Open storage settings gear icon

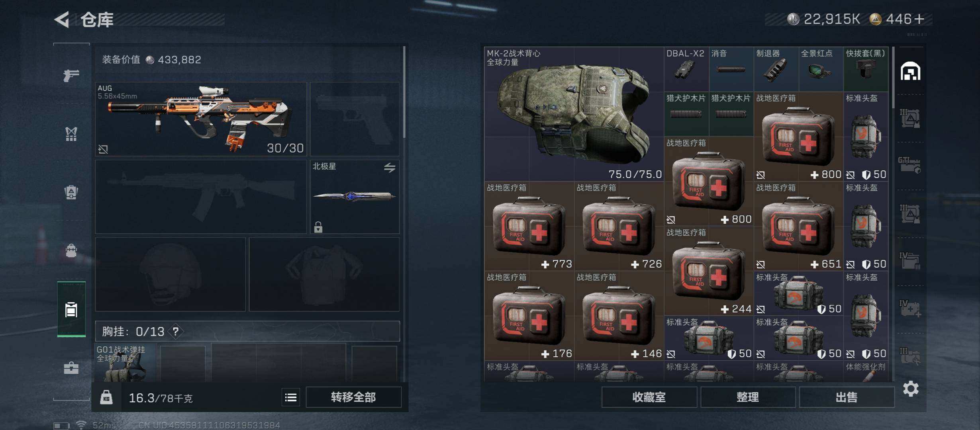tap(911, 388)
